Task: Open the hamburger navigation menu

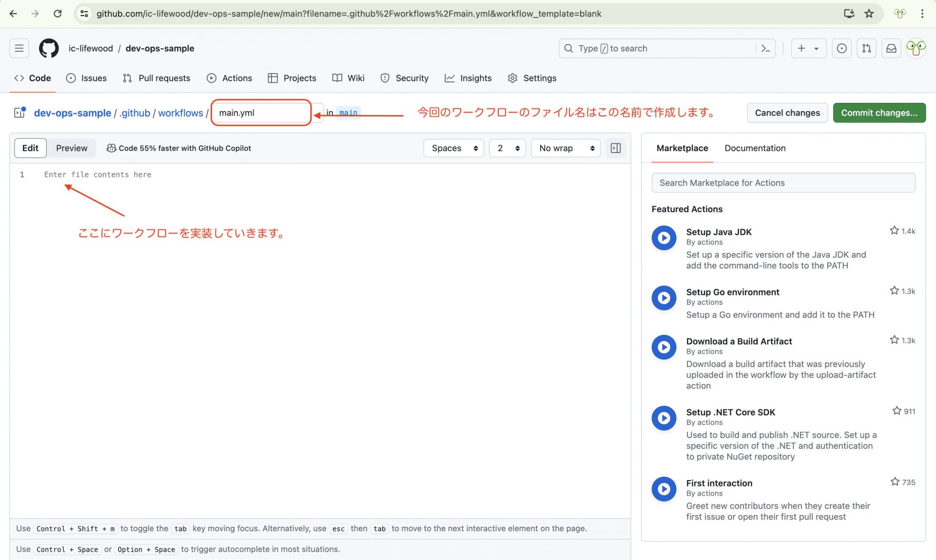Action: click(19, 48)
